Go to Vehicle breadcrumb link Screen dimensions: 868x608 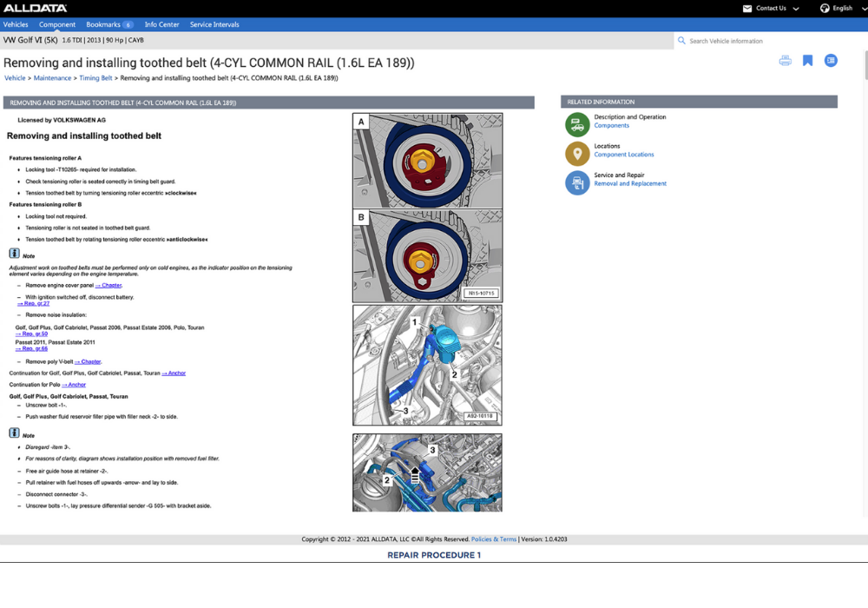pyautogui.click(x=15, y=78)
